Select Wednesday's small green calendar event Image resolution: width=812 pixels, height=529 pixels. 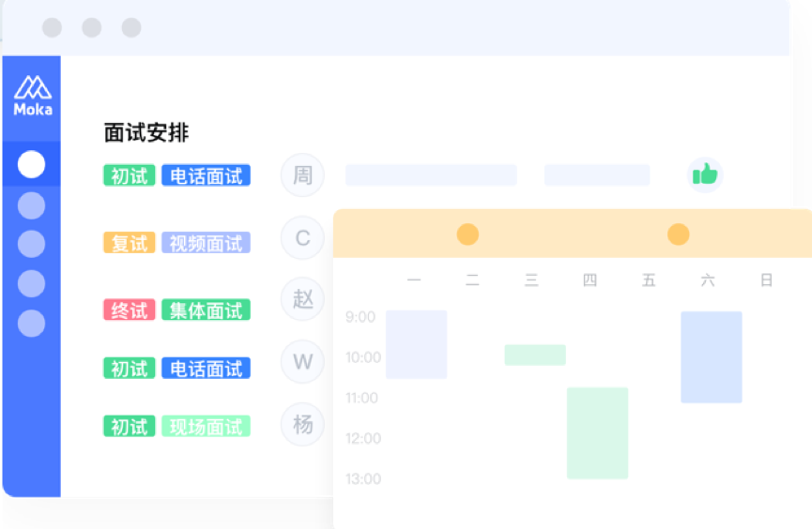coord(535,355)
